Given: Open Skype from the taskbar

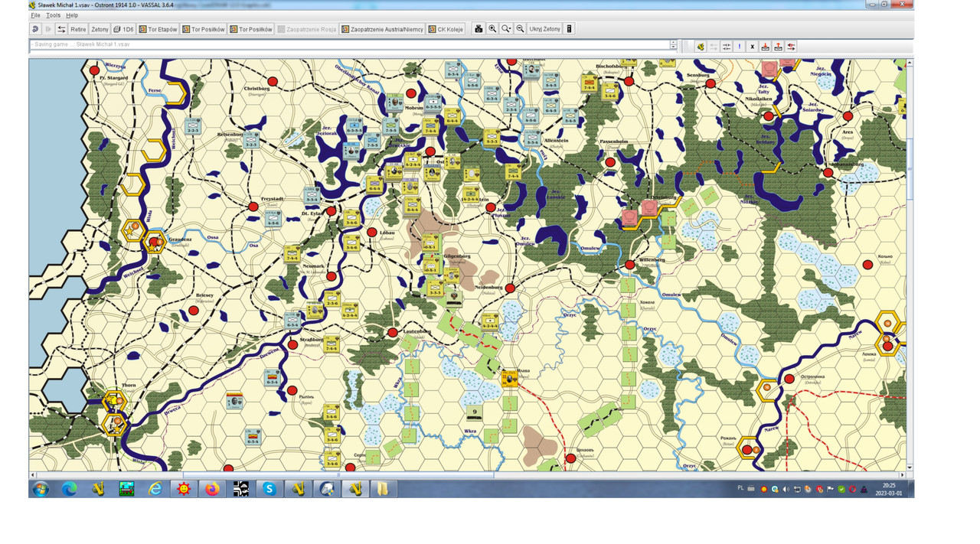Looking at the screenshot, I should (x=269, y=489).
